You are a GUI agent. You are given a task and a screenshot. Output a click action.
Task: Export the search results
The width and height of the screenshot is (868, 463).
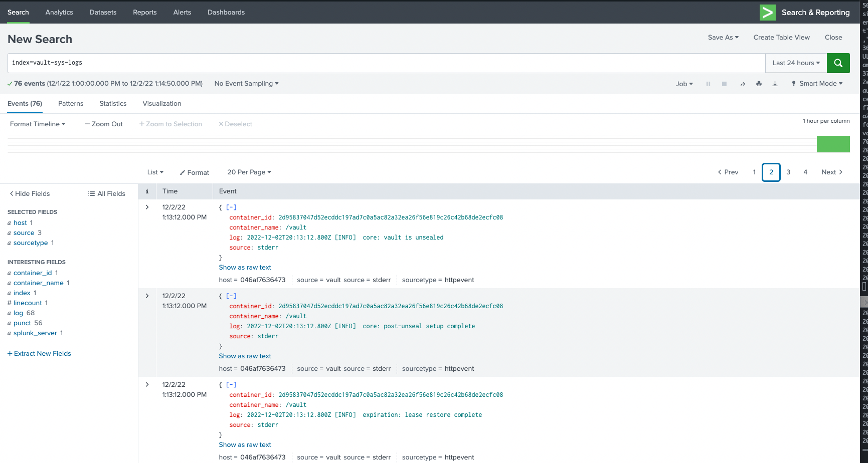[775, 84]
